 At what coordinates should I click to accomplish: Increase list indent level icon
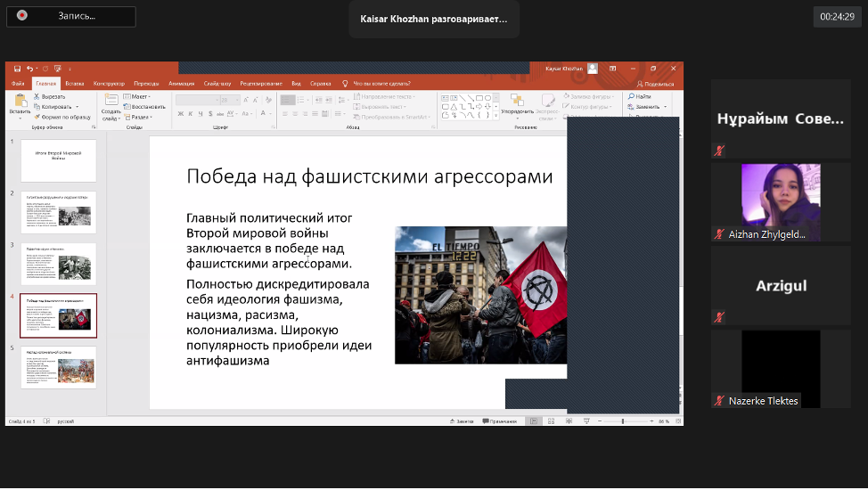pos(329,100)
